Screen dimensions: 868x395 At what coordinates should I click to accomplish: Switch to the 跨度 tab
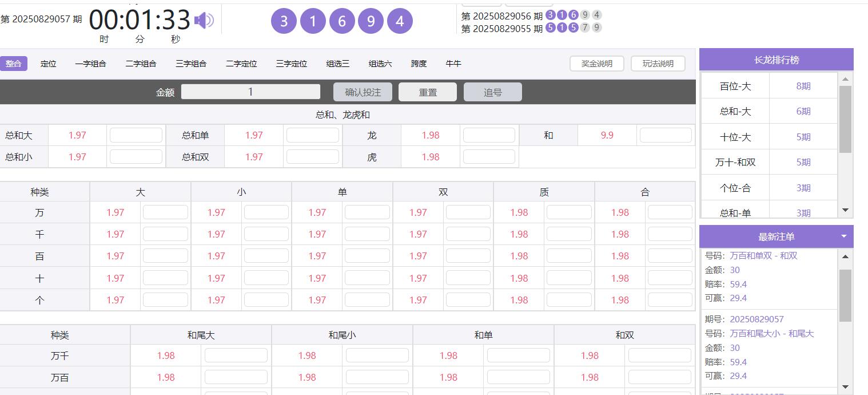(419, 64)
